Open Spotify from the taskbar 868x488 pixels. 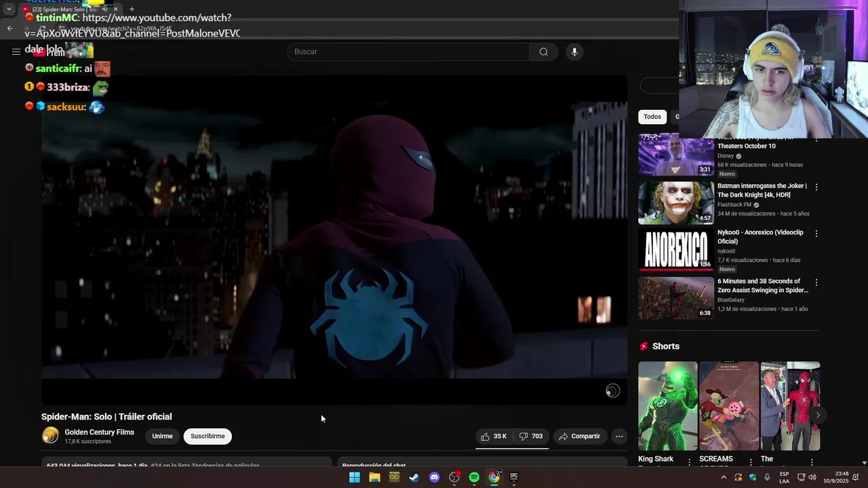click(x=474, y=477)
